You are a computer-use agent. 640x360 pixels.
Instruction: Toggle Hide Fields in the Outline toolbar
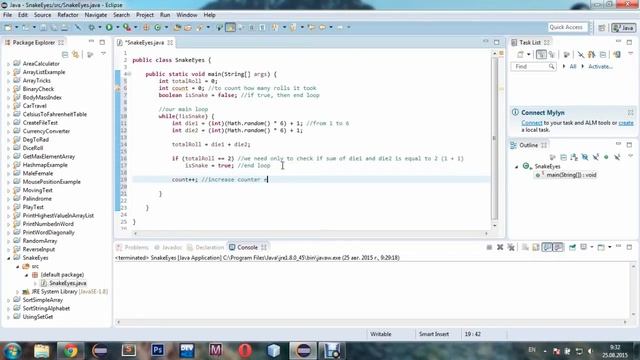pos(585,157)
